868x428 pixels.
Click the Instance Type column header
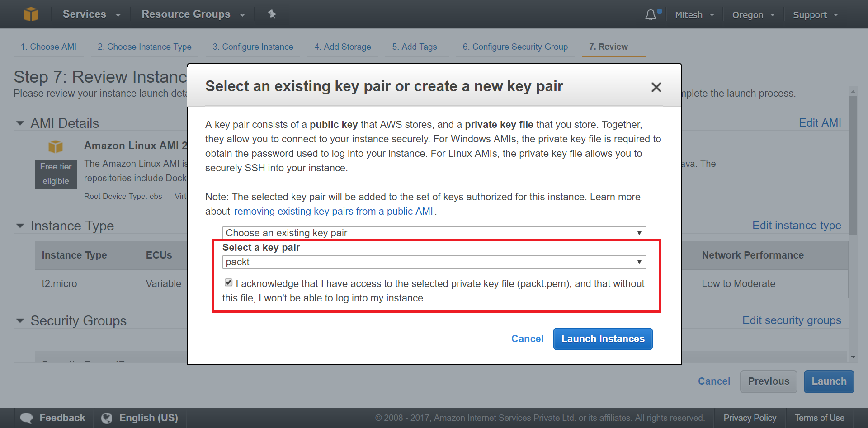click(87, 255)
